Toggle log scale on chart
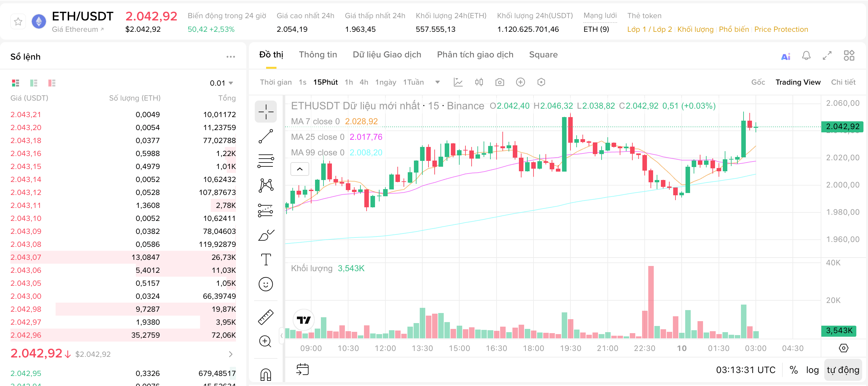The width and height of the screenshot is (868, 386). tap(812, 370)
